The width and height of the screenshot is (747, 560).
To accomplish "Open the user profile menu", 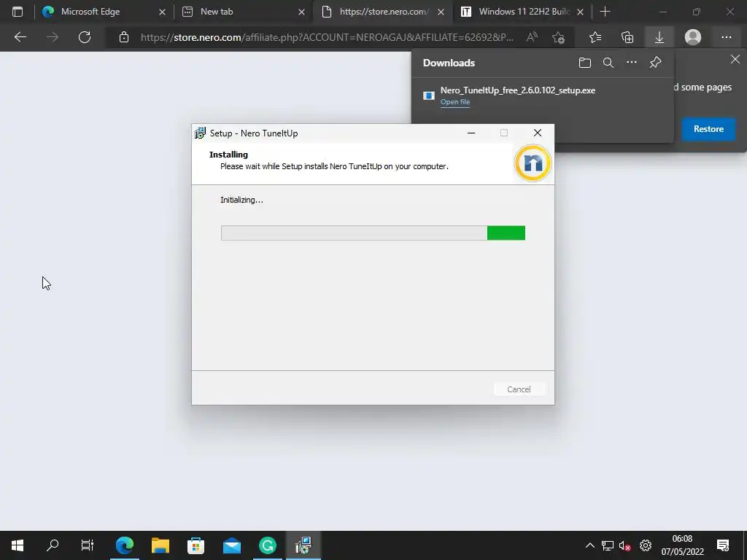I will (x=693, y=37).
